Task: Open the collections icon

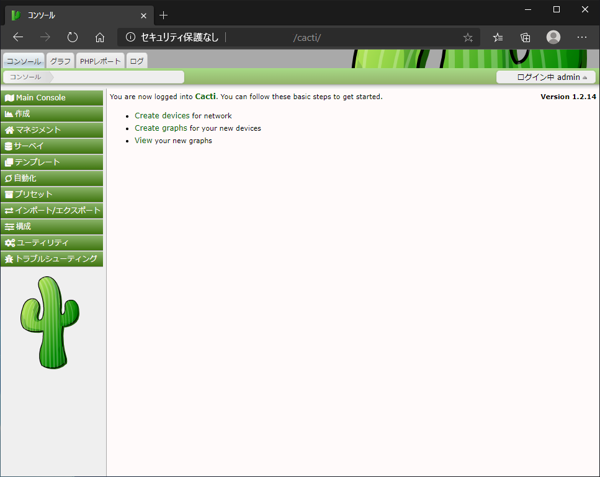Action: [x=525, y=37]
